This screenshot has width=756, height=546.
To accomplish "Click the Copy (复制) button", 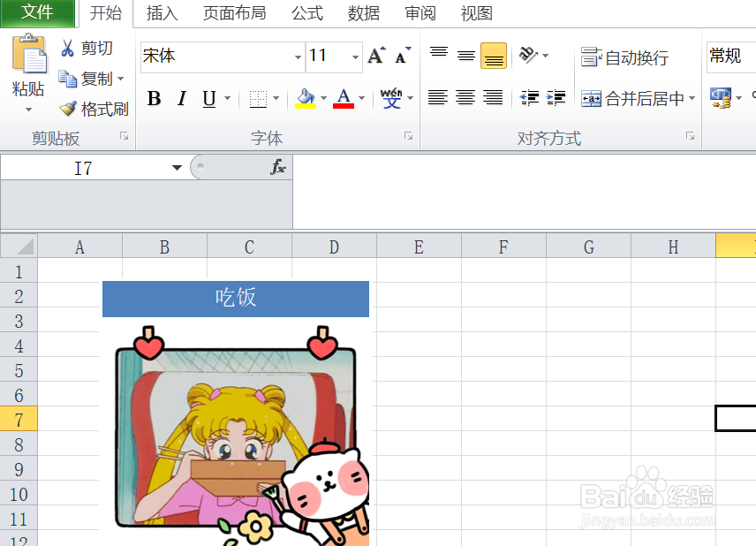I will pyautogui.click(x=86, y=79).
